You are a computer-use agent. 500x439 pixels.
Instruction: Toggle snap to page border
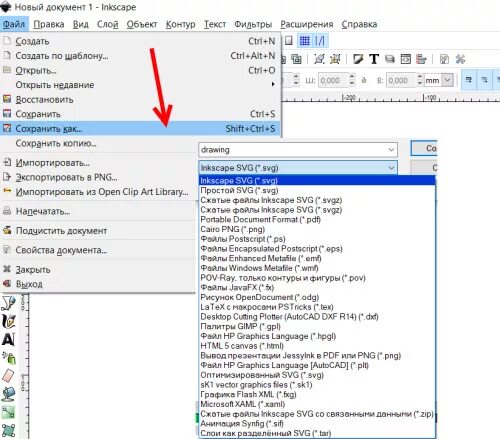pos(289,41)
